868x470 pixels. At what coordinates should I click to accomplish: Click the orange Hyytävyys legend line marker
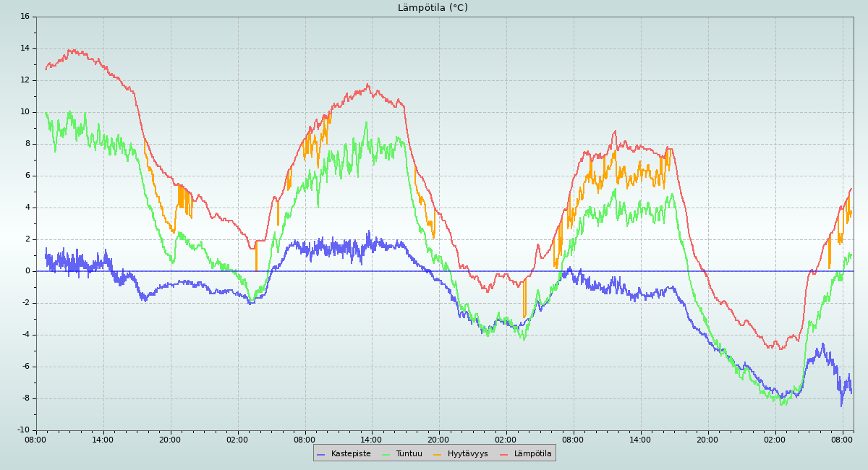pyautogui.click(x=438, y=454)
